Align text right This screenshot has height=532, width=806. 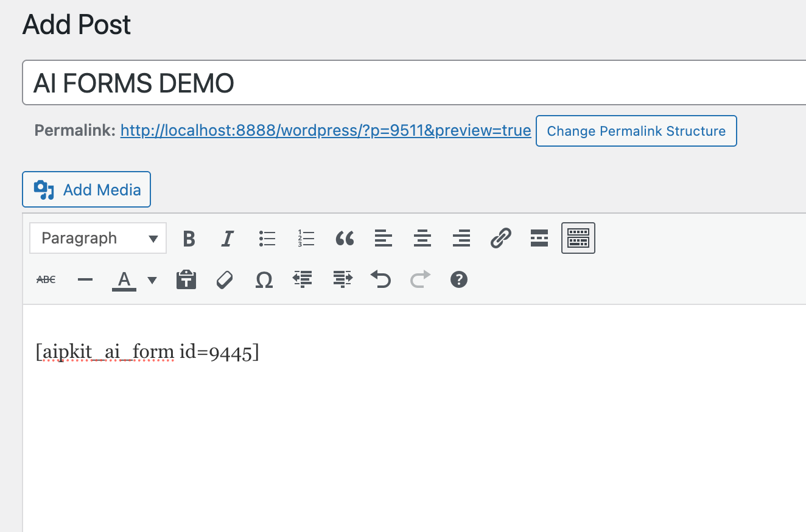coord(461,239)
